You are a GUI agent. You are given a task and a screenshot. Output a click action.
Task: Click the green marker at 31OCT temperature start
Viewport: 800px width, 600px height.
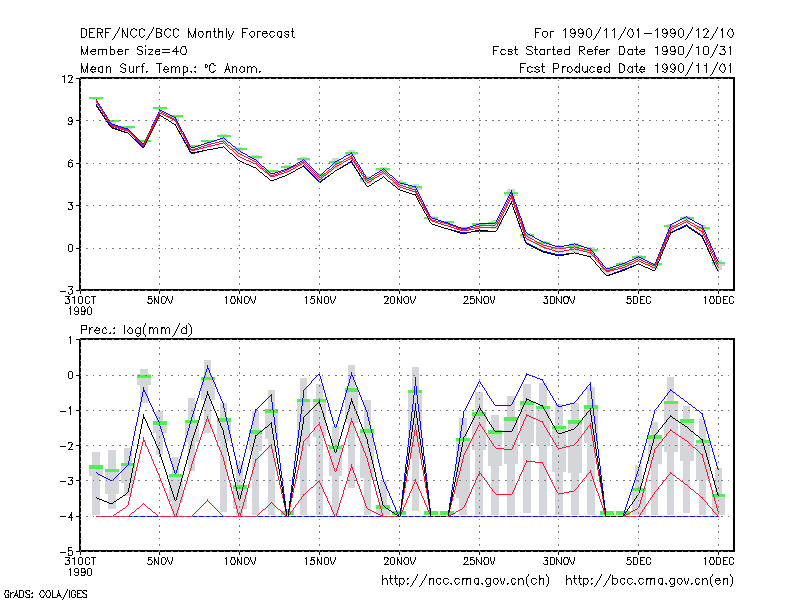click(x=96, y=98)
